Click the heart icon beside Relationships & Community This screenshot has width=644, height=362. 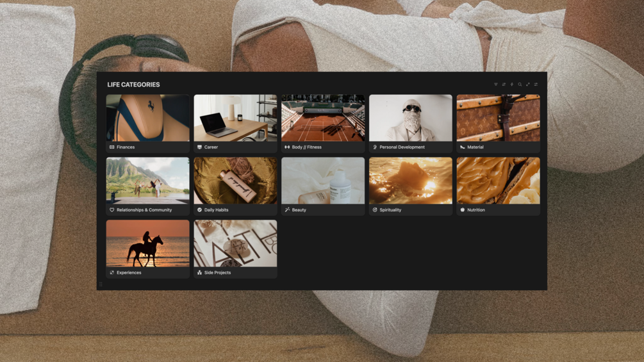(x=111, y=210)
